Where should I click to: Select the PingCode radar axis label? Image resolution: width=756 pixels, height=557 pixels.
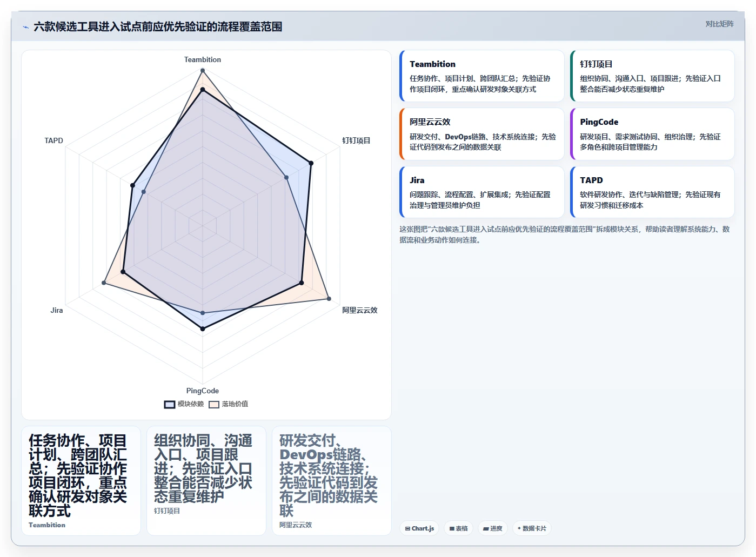tap(203, 391)
